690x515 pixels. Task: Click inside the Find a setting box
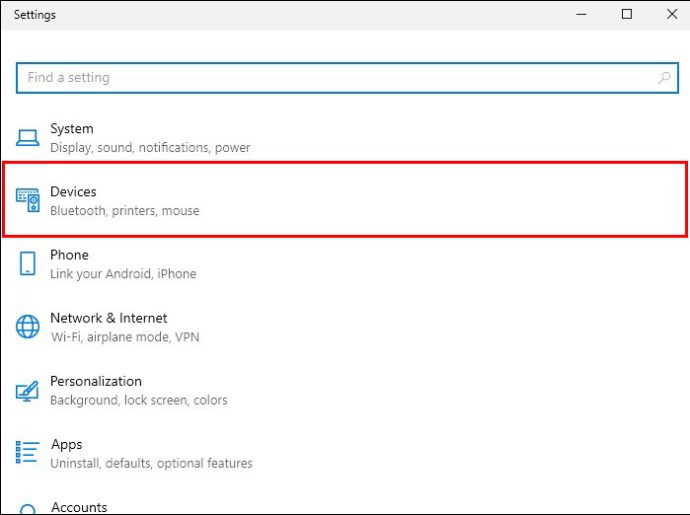coord(347,78)
